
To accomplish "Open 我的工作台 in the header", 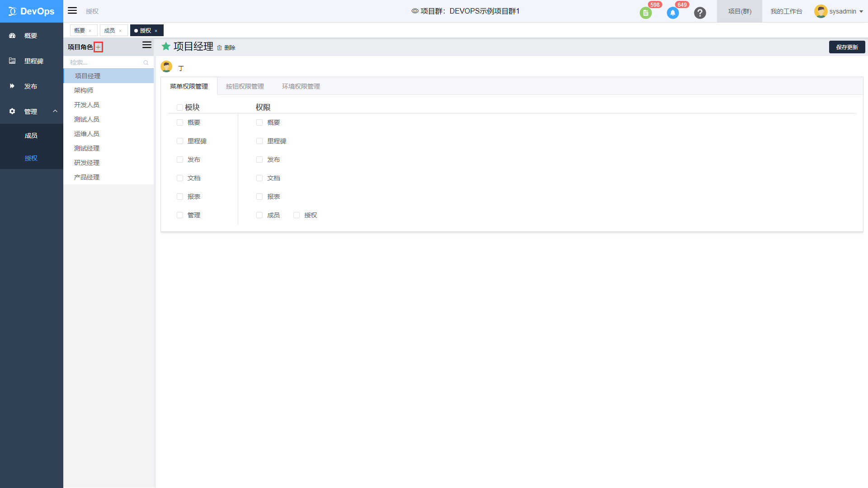I will pyautogui.click(x=787, y=11).
